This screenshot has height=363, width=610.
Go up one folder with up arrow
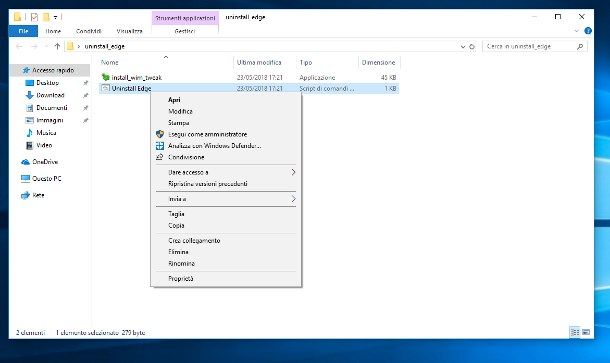pos(57,46)
